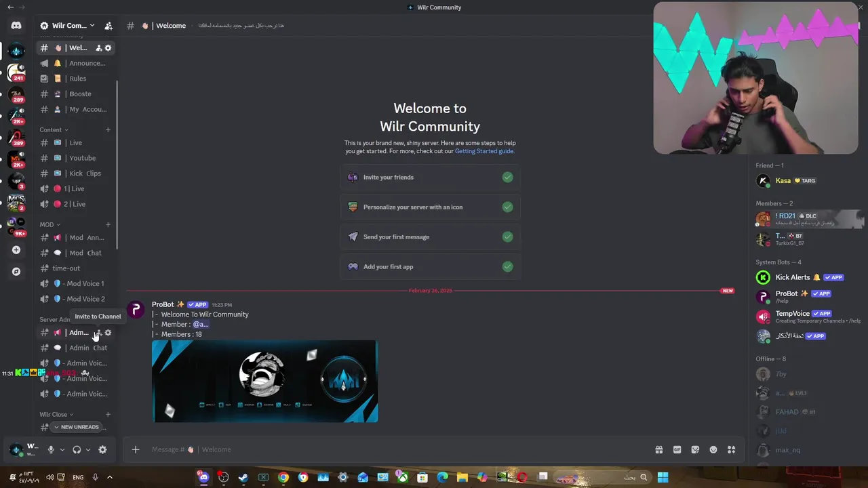Screen dimensions: 868x488
Task: Show hidden system tray icons
Action: click(x=109, y=477)
